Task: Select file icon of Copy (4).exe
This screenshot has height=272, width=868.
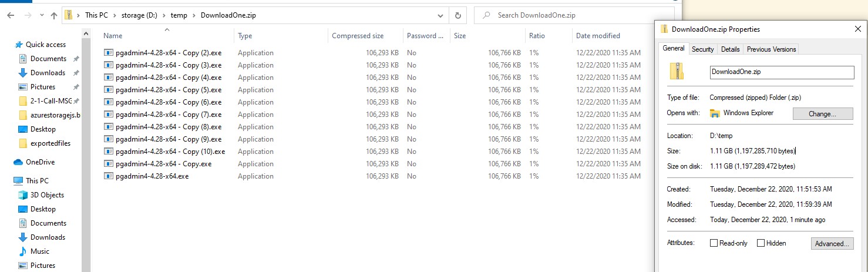Action: click(108, 78)
